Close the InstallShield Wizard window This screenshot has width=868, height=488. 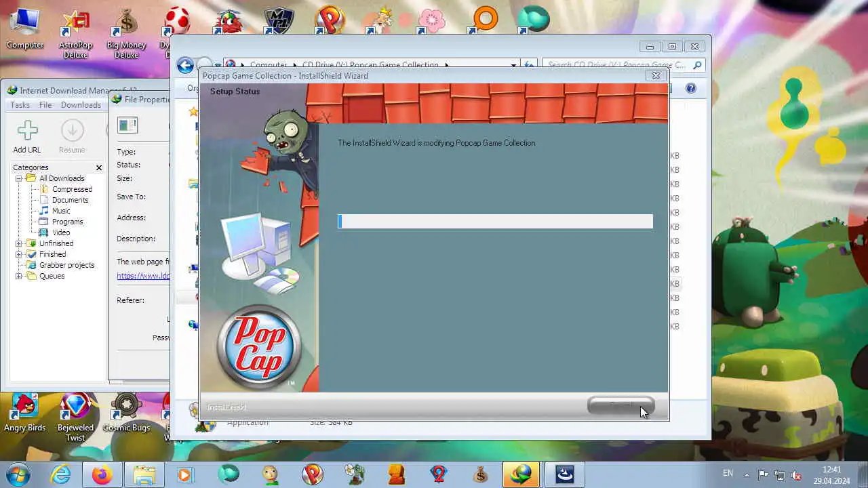point(656,76)
